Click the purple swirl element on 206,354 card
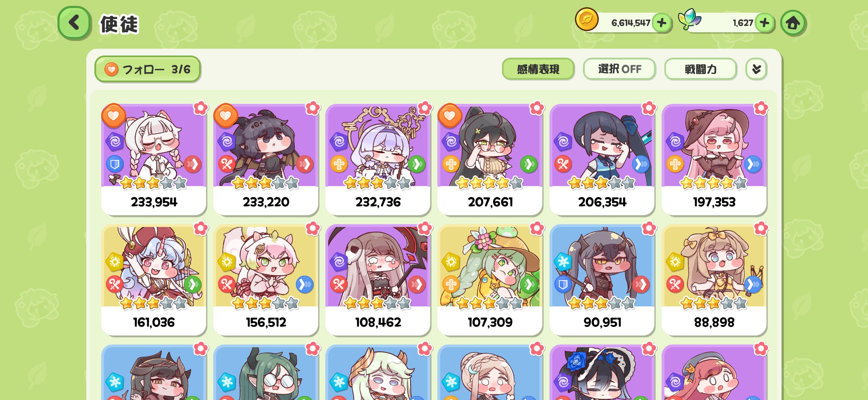The width and height of the screenshot is (868, 400). point(563,141)
